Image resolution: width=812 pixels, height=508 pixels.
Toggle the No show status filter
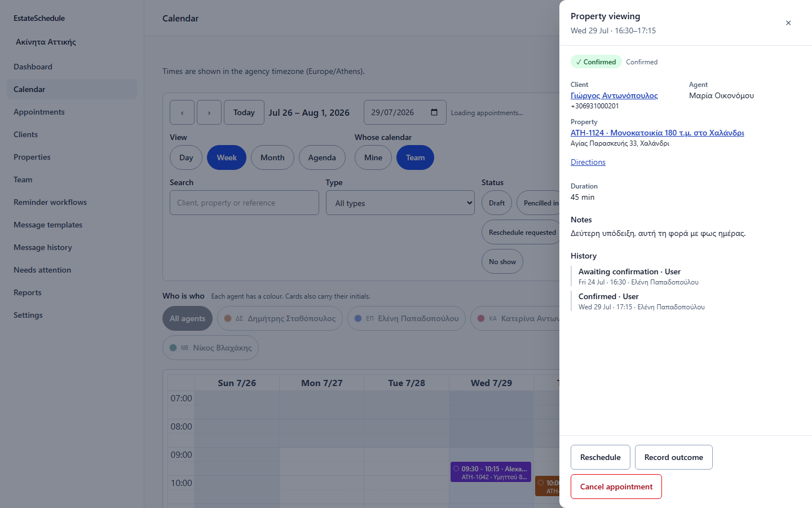coord(502,261)
